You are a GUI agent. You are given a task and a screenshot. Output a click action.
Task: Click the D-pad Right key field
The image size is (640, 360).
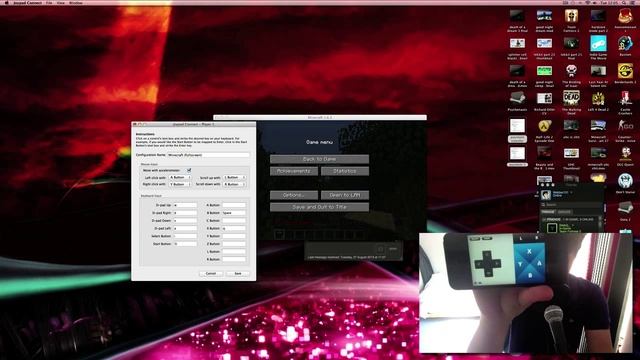(x=185, y=213)
